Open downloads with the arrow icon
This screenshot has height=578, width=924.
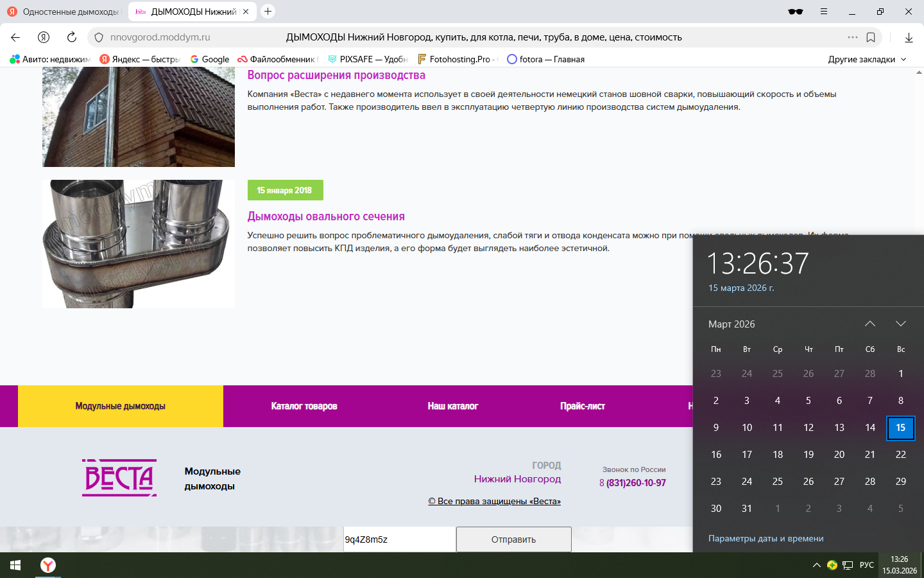pyautogui.click(x=909, y=37)
